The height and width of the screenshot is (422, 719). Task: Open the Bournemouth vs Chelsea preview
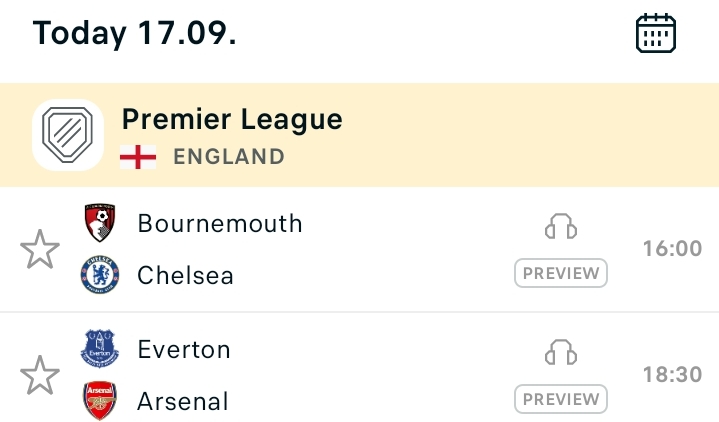(561, 272)
